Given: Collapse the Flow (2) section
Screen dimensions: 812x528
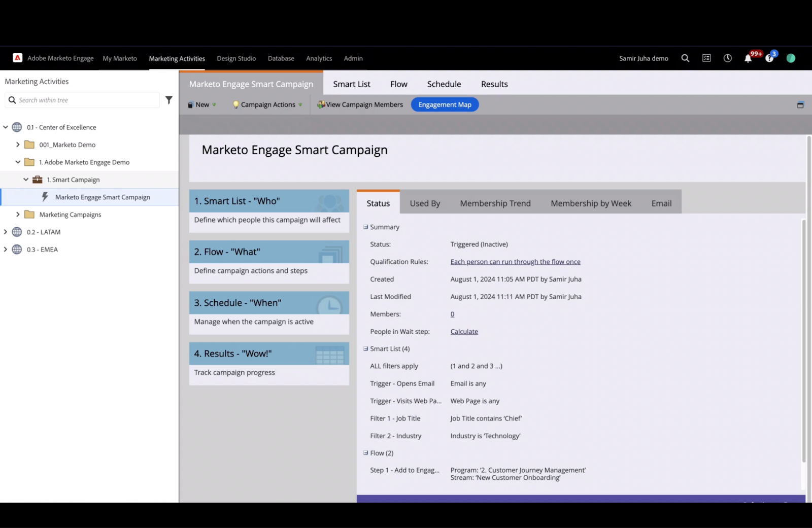Looking at the screenshot, I should 365,453.
